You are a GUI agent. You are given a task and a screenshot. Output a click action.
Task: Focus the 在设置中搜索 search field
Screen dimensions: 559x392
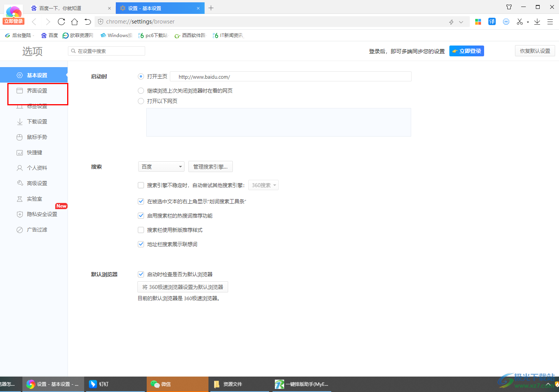tap(107, 51)
